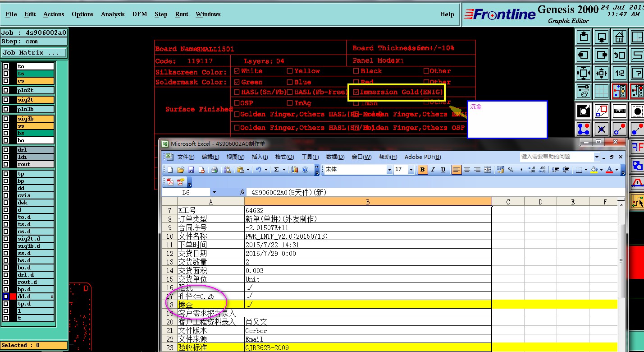Click the zoom-in inward arrows icon
Screen dimensions: 644x352
pos(602,73)
